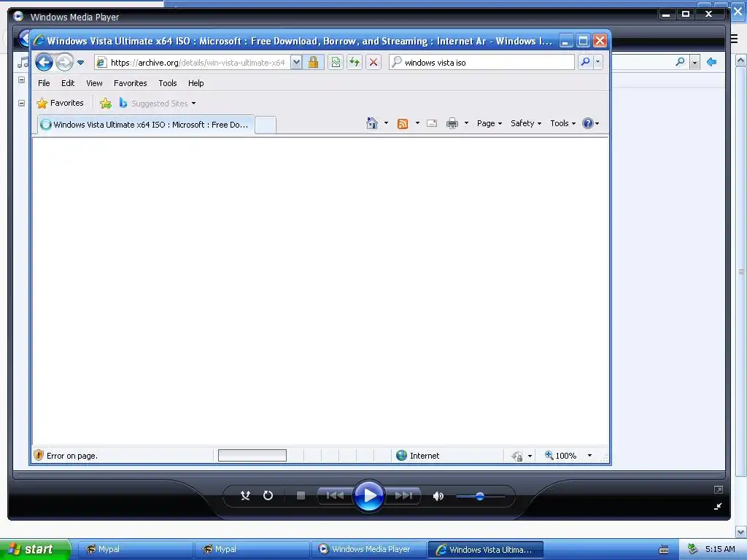Open the Help menu

click(x=196, y=83)
